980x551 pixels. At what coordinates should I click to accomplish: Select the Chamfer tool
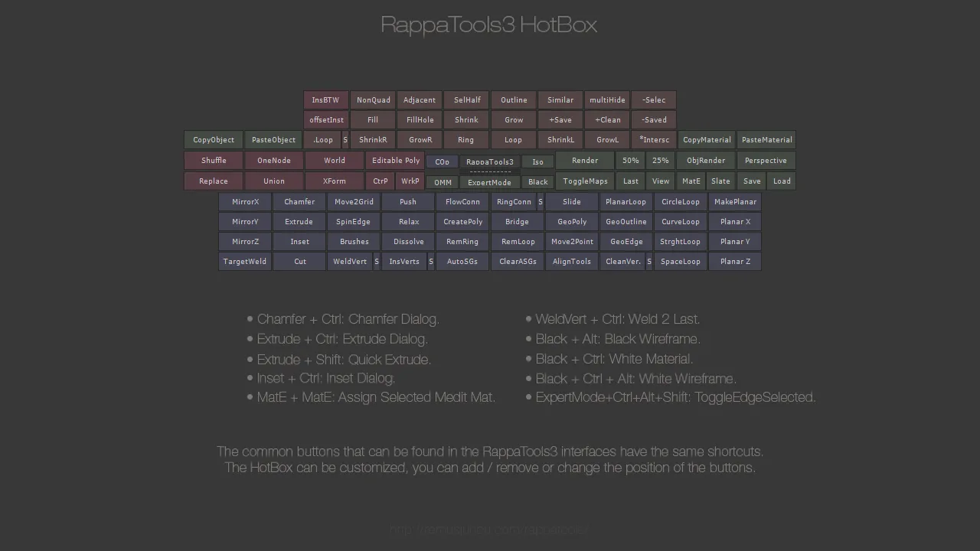(x=299, y=201)
